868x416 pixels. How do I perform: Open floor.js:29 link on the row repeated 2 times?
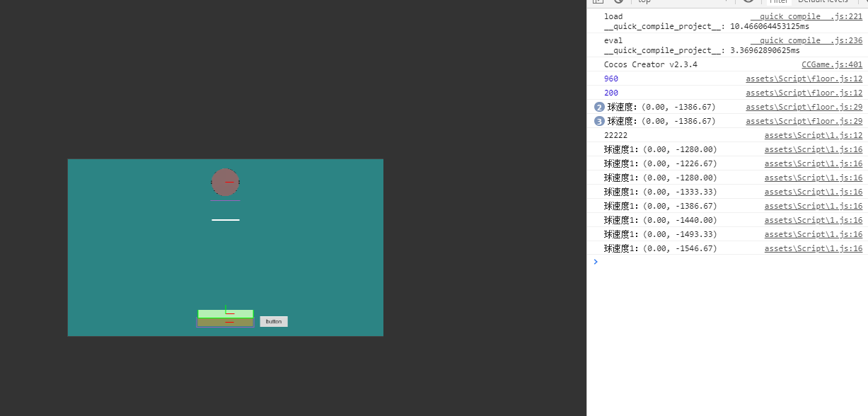[804, 107]
